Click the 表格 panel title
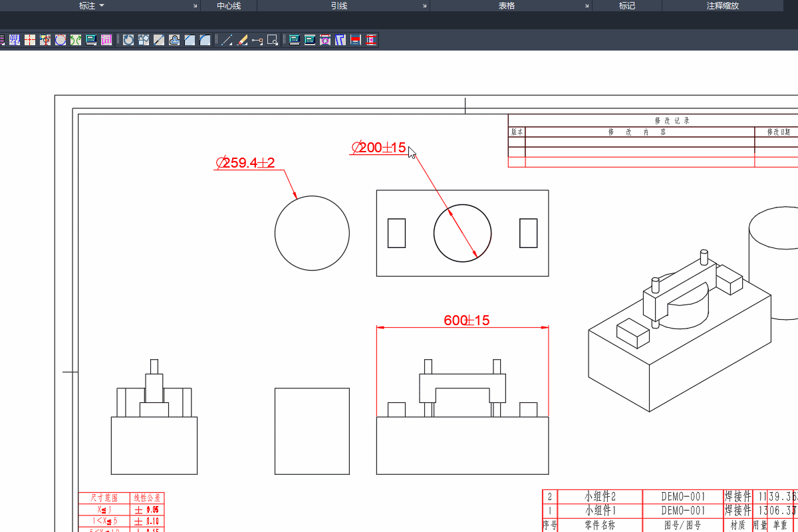The width and height of the screenshot is (798, 532). click(x=507, y=6)
